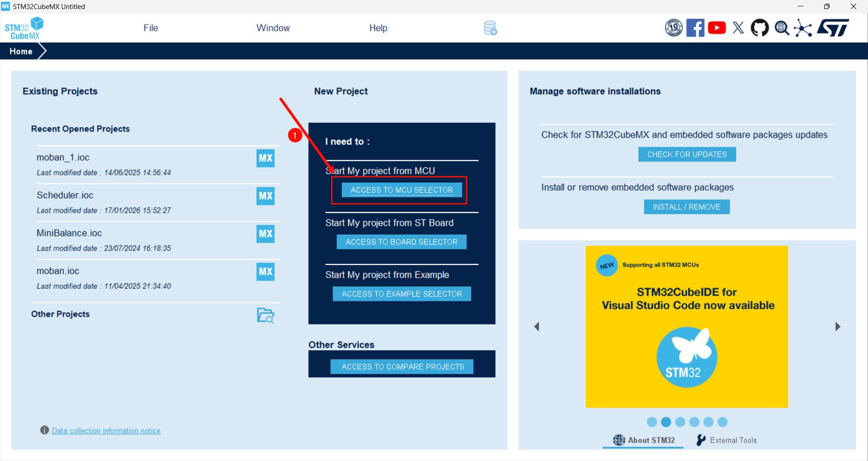
Task: Click ACCESS TO COMPARE PROJECTS button
Action: pos(402,367)
